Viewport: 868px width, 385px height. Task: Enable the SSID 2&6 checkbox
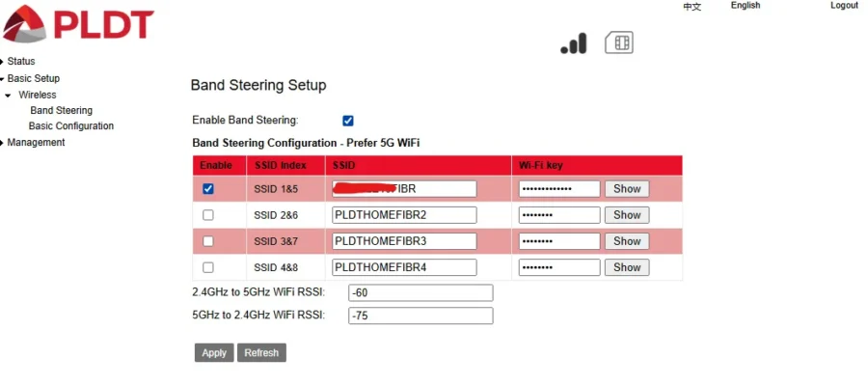tap(208, 215)
